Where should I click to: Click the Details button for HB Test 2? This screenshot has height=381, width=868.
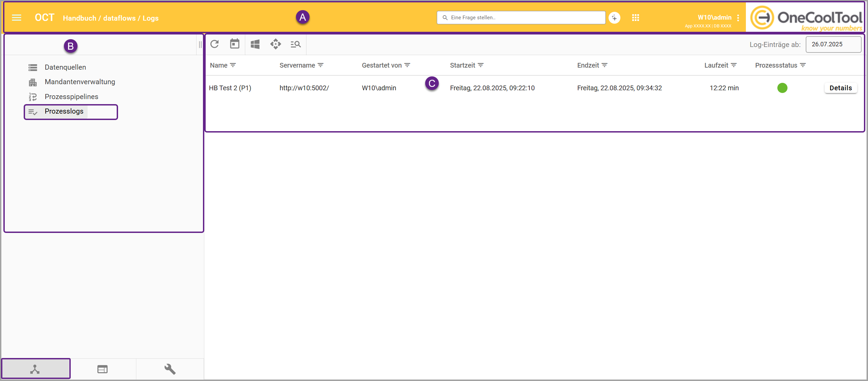pos(840,88)
